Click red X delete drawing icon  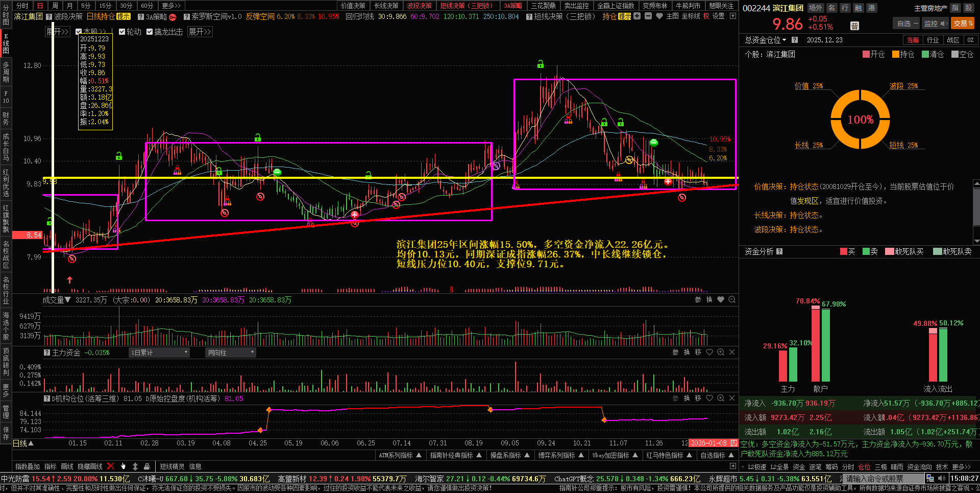(x=110, y=466)
